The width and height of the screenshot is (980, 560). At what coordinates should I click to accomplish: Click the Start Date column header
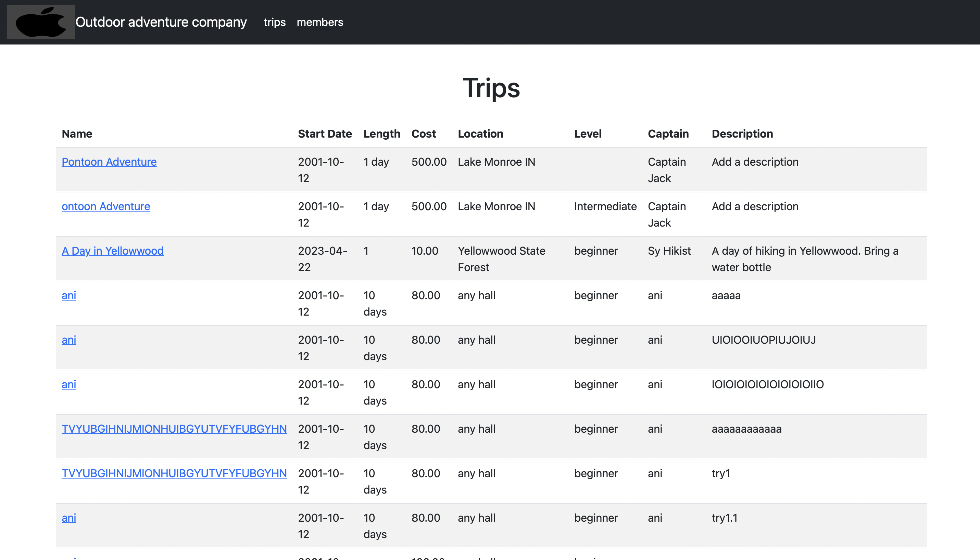pyautogui.click(x=325, y=134)
